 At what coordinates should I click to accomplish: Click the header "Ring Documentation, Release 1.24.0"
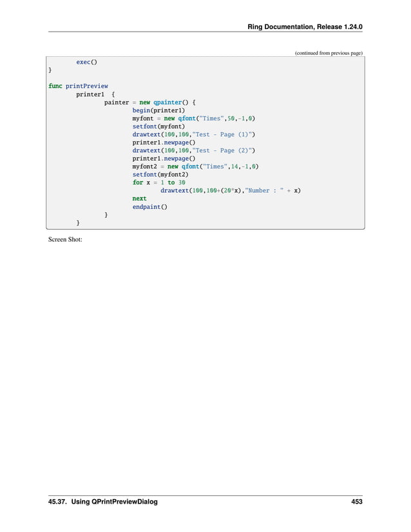coord(305,27)
